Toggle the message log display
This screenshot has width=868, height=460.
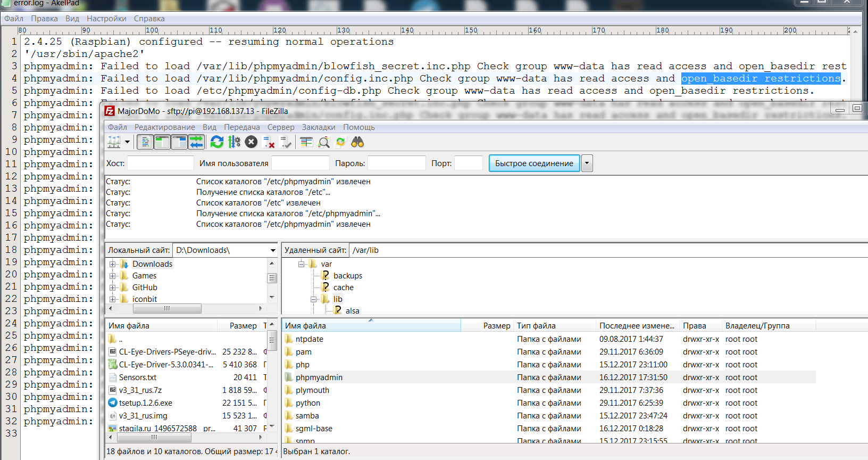coord(145,142)
